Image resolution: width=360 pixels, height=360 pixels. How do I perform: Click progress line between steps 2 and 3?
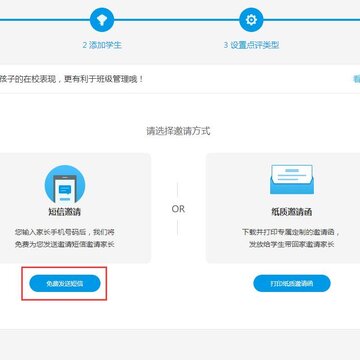(177, 20)
